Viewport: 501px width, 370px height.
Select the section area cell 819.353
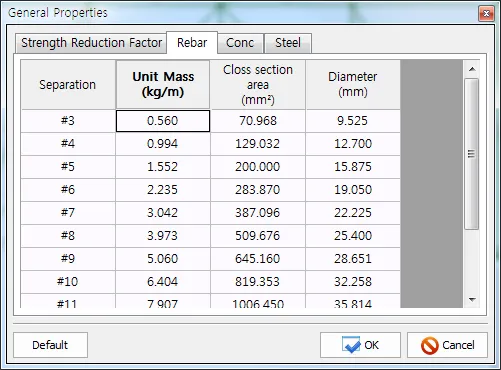tap(258, 282)
